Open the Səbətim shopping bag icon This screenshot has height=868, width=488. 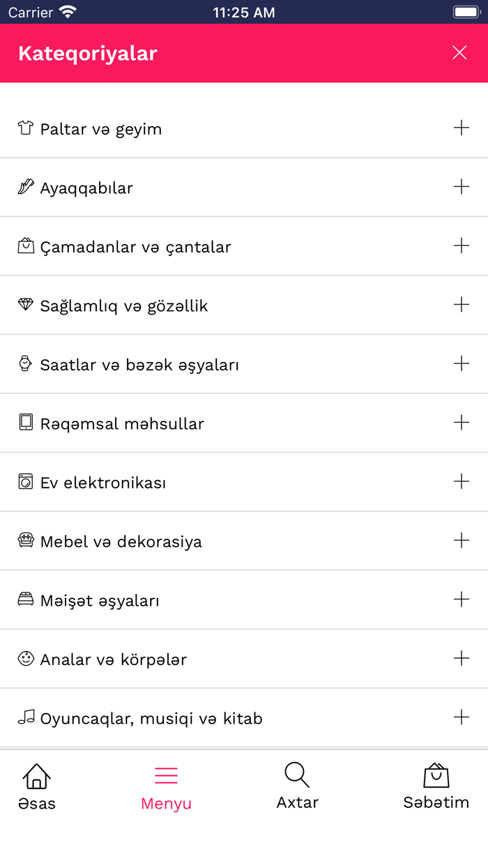click(x=436, y=775)
